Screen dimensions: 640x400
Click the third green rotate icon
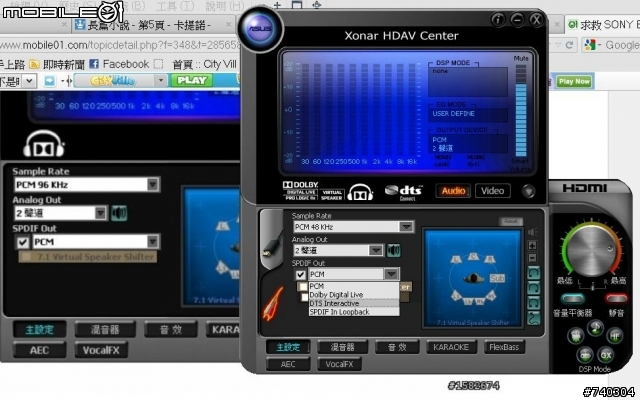pos(534,303)
